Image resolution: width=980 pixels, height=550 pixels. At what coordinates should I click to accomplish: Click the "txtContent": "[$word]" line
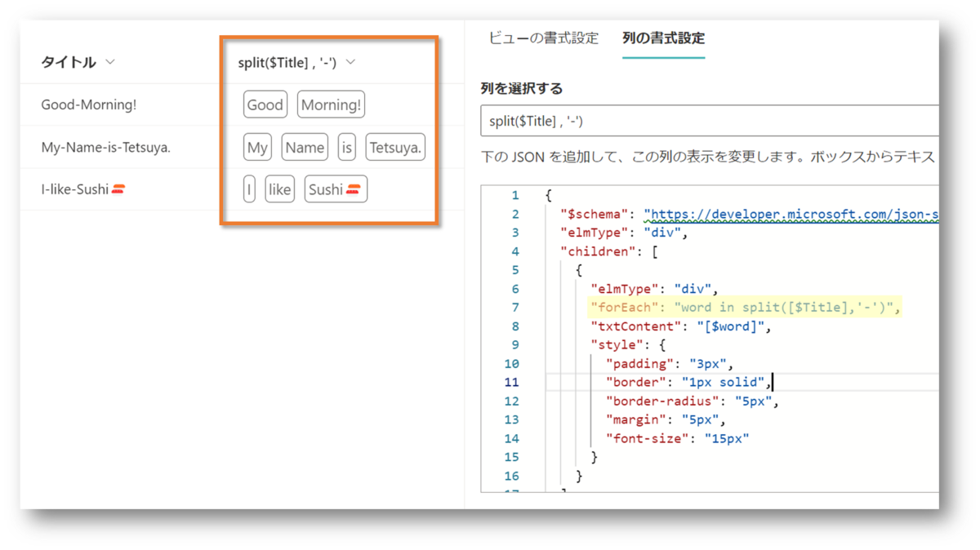point(681,326)
